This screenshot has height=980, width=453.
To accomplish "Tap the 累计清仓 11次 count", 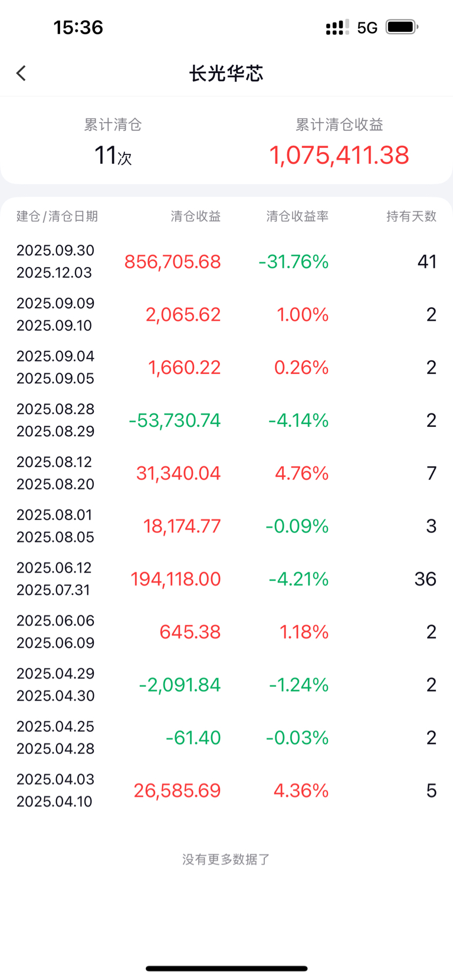I will (x=113, y=155).
